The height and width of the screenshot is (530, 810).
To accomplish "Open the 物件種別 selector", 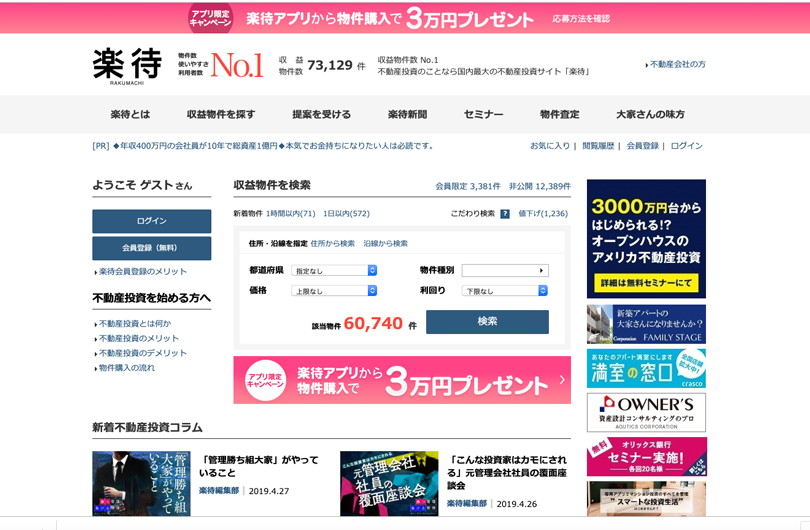I will point(505,270).
